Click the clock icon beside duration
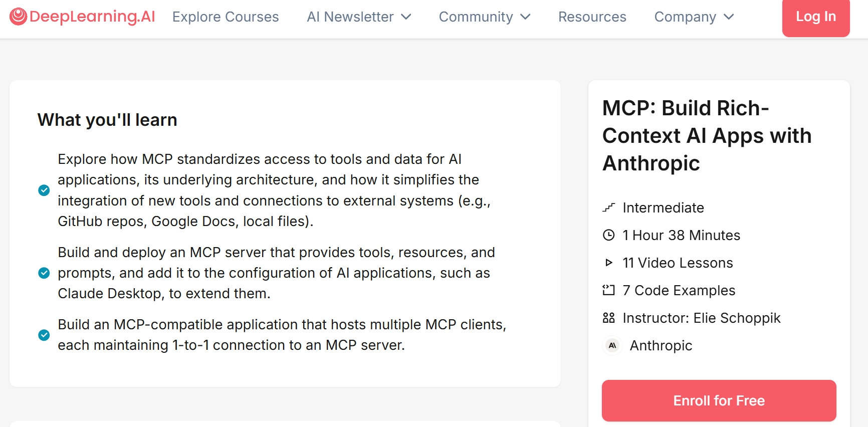Screen dimensions: 868x427 point(608,235)
